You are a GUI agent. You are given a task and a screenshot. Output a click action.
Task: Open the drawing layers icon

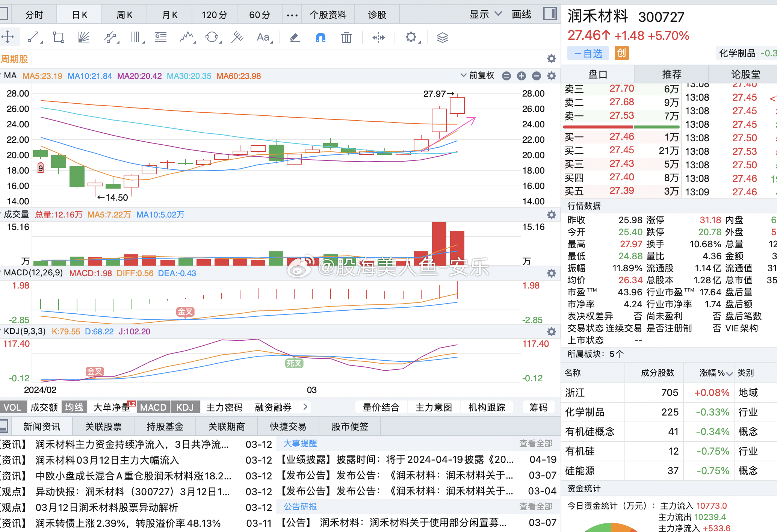pyautogui.click(x=442, y=37)
